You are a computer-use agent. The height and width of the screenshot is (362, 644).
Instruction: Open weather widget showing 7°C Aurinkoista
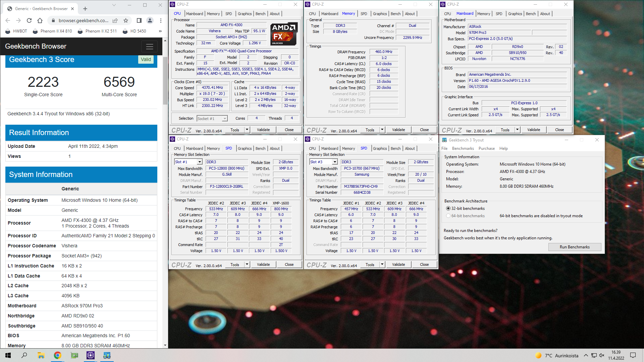tap(557, 356)
